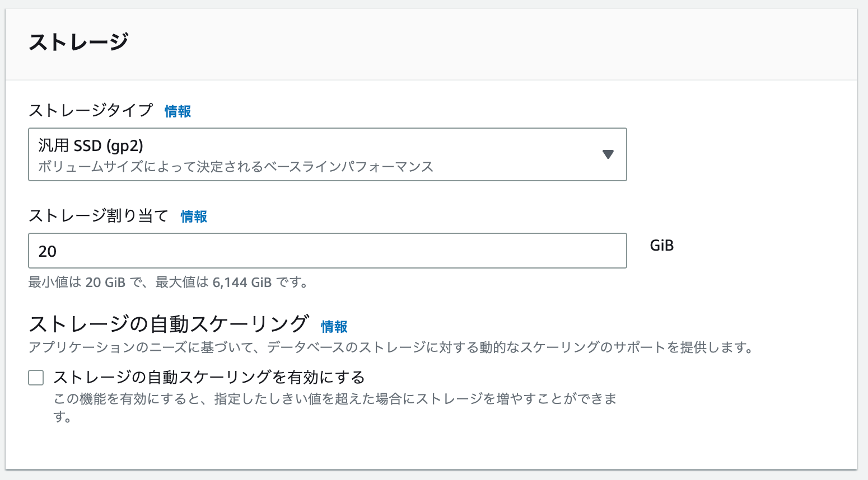Click the ストレージタイプ field label
868x480 pixels.
[x=91, y=110]
